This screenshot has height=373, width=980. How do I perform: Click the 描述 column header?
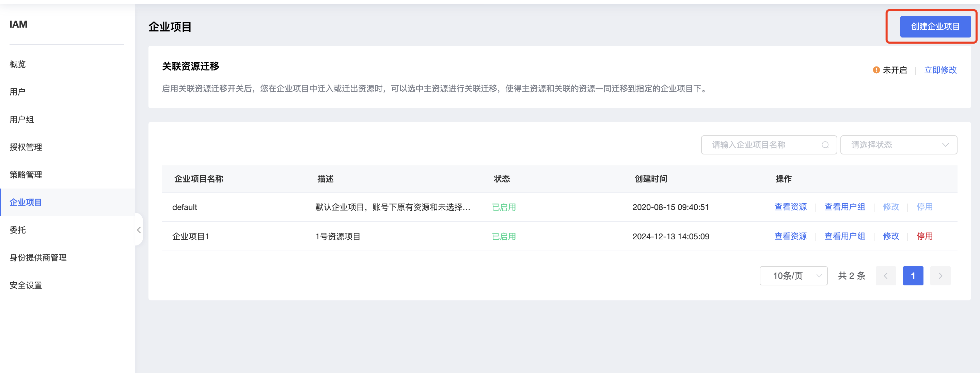(325, 179)
